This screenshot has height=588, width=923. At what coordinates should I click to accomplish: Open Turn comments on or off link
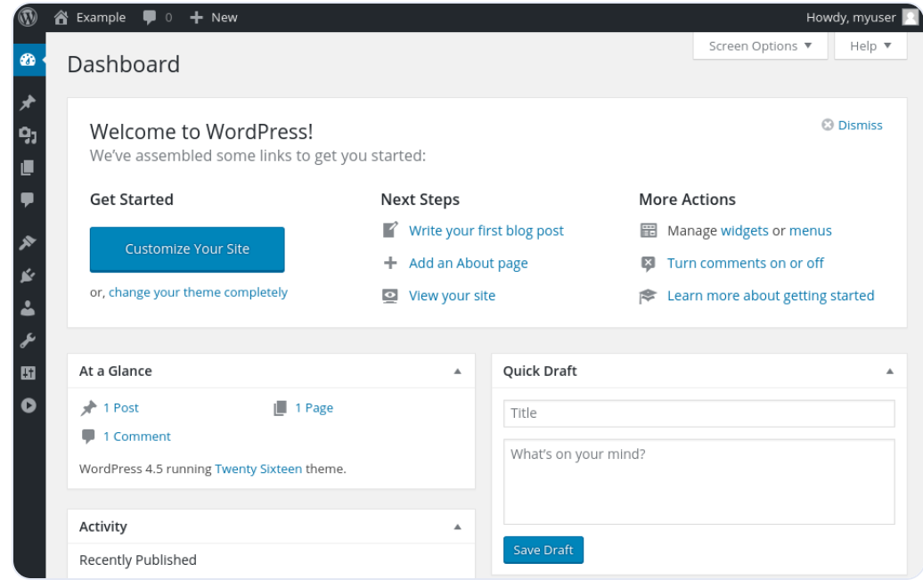click(x=745, y=263)
